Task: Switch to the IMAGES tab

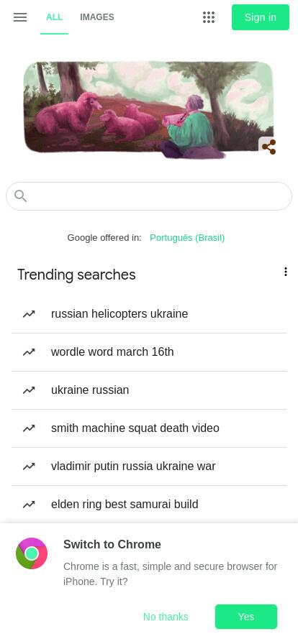Action: (x=97, y=17)
